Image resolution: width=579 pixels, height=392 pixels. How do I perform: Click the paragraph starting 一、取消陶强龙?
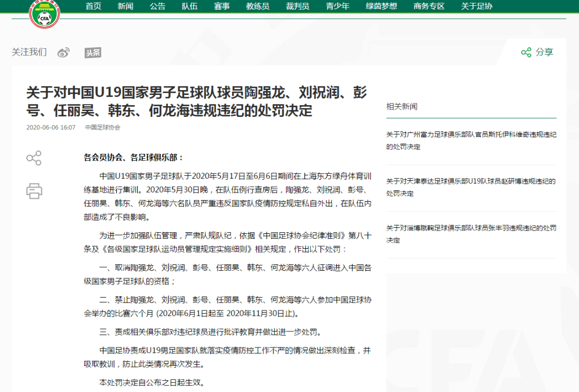[227, 275]
